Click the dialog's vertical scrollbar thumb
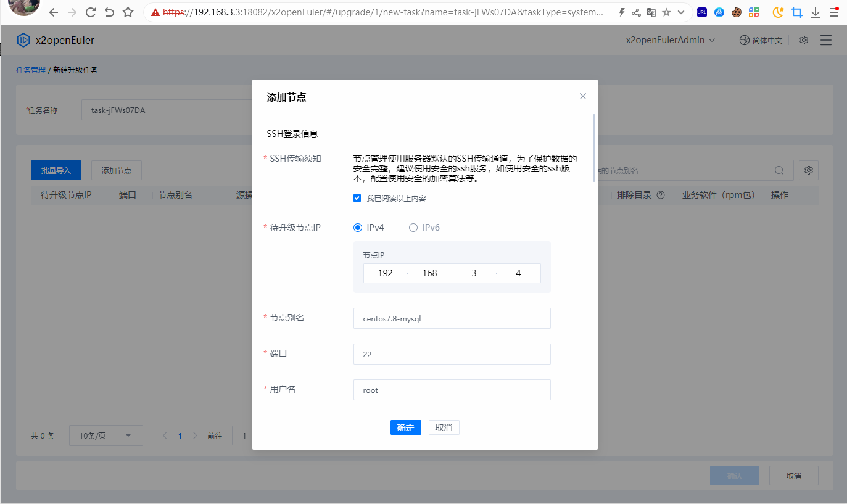The width and height of the screenshot is (847, 504). click(x=594, y=147)
